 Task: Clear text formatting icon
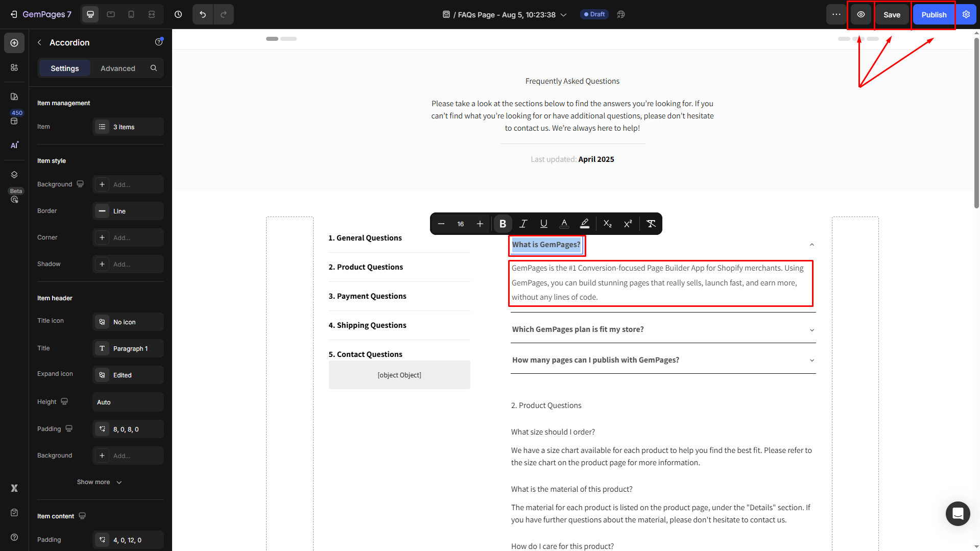[651, 224]
